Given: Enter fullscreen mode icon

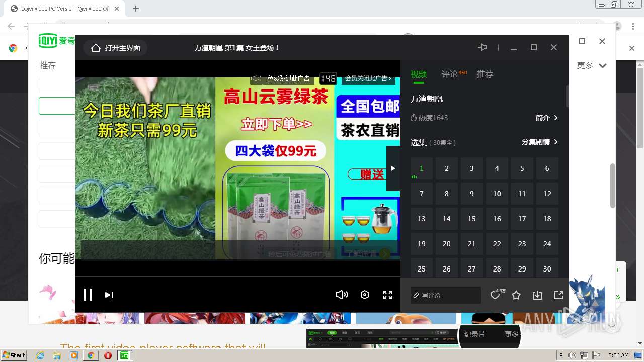Looking at the screenshot, I should click(387, 295).
